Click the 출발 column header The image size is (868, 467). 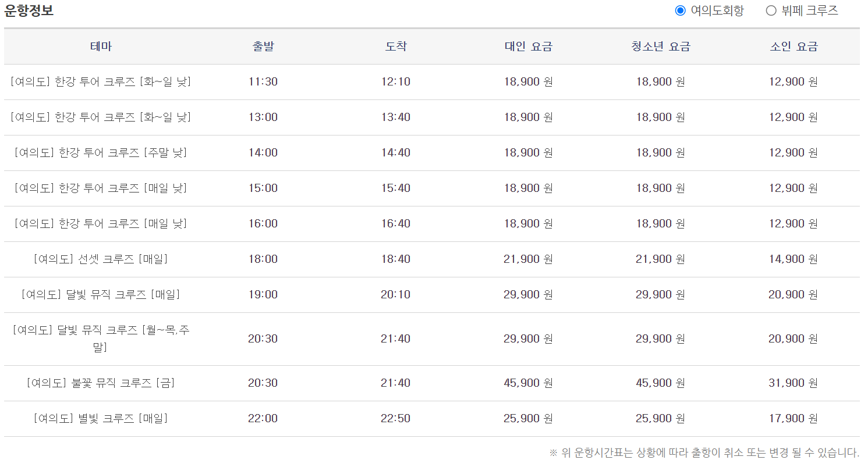pyautogui.click(x=263, y=47)
